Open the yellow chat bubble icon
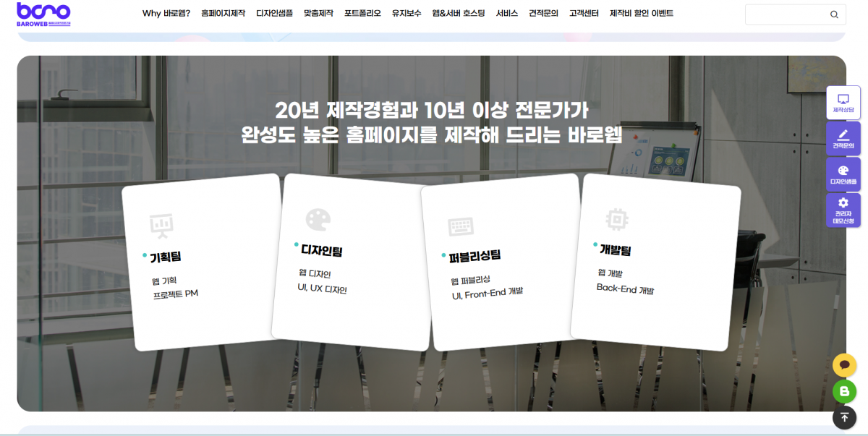 [844, 365]
